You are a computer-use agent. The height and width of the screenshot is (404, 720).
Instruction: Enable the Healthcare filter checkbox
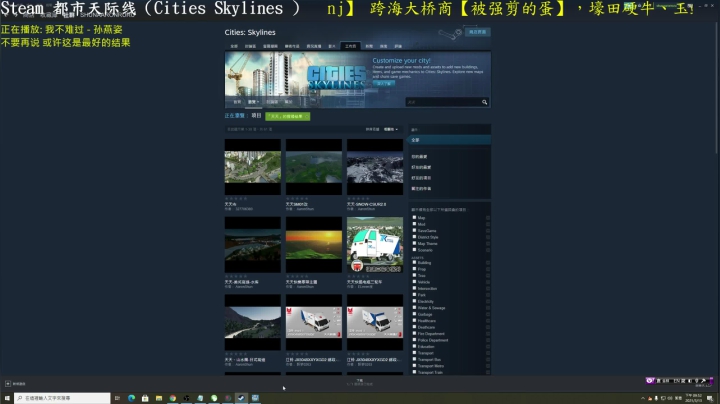(414, 320)
